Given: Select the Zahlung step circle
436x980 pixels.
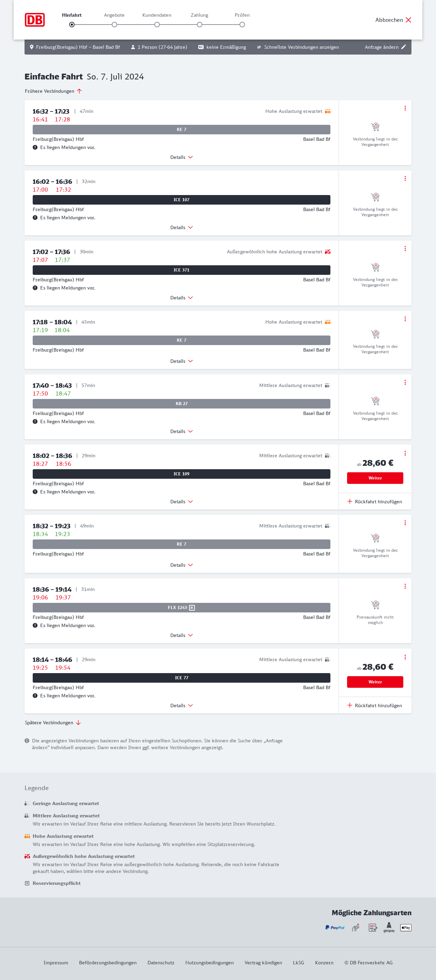Looking at the screenshot, I should pos(200,25).
